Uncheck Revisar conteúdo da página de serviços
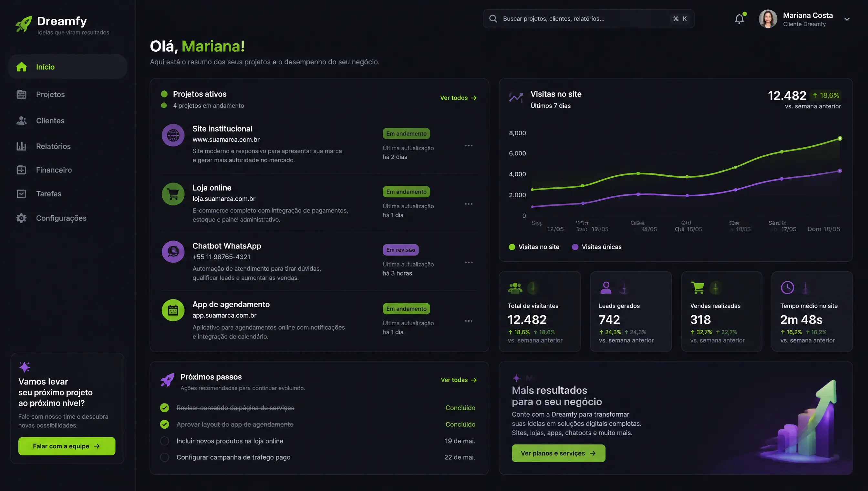Screen dimensions: 868x491 164,408
